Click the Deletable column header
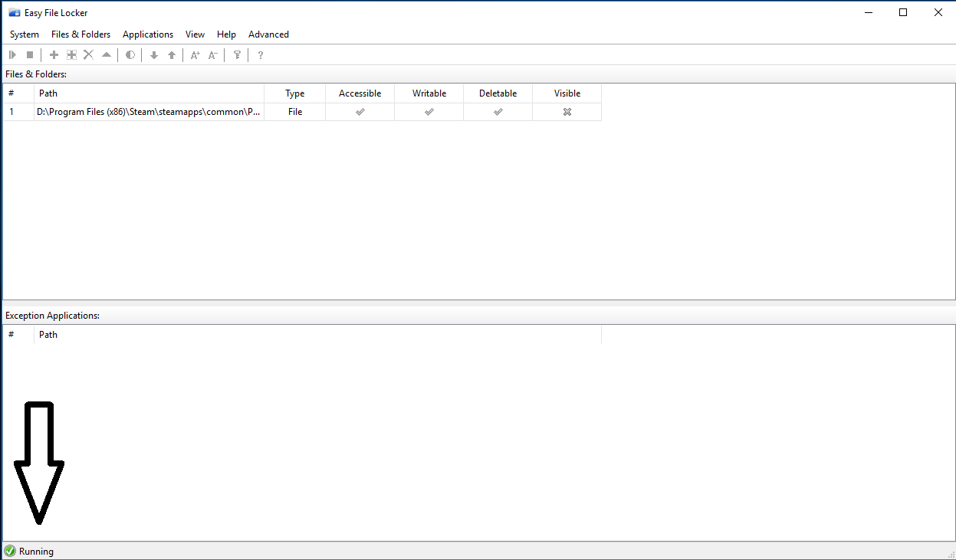 click(x=498, y=93)
